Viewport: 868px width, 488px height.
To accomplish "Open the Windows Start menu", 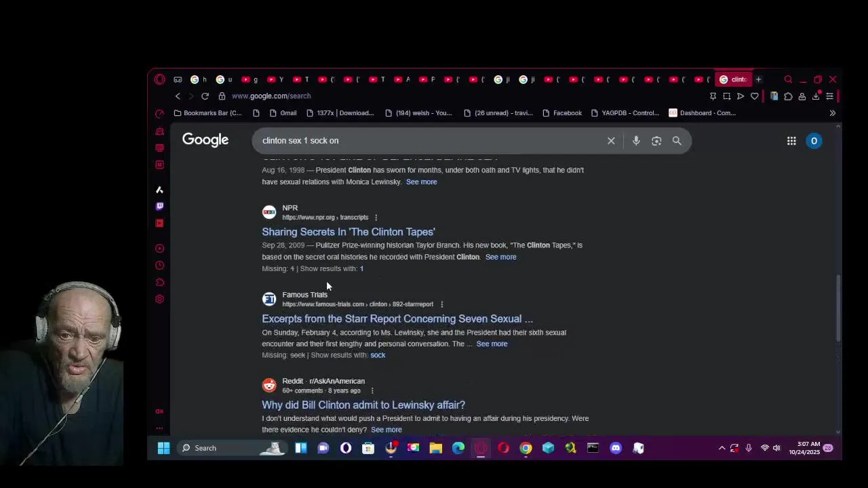I will (x=163, y=448).
